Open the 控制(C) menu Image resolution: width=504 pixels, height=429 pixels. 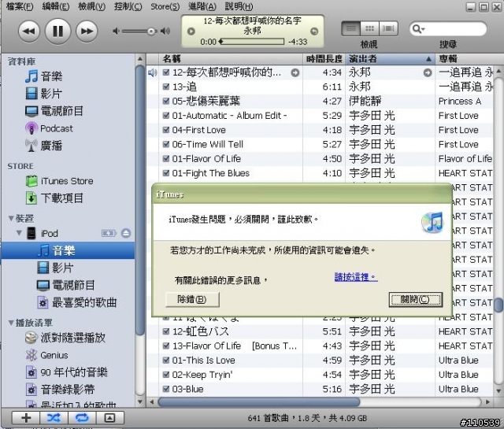pos(128,6)
